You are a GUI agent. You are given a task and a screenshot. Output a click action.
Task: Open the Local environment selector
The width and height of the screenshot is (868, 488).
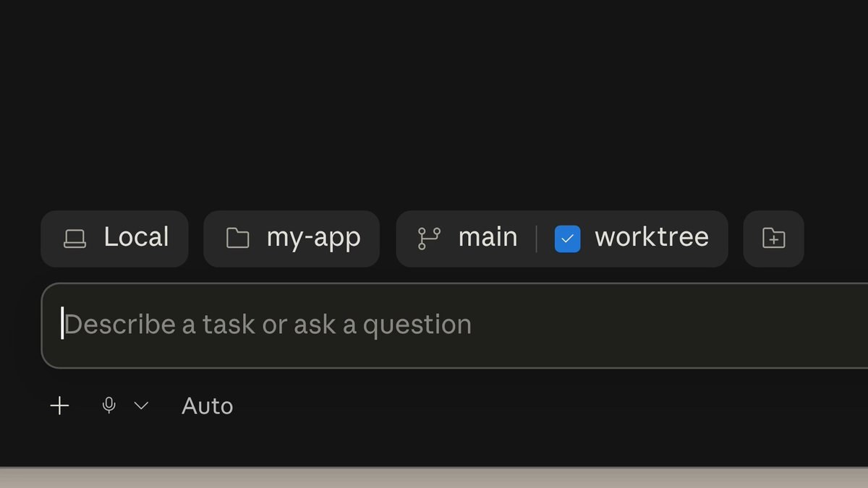(114, 239)
